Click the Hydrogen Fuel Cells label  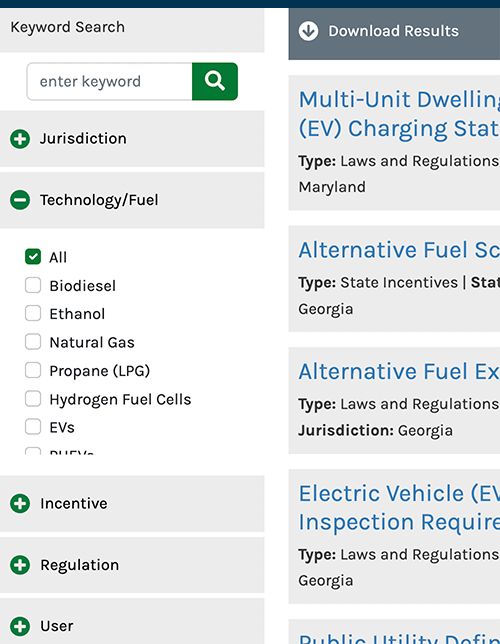[120, 400]
